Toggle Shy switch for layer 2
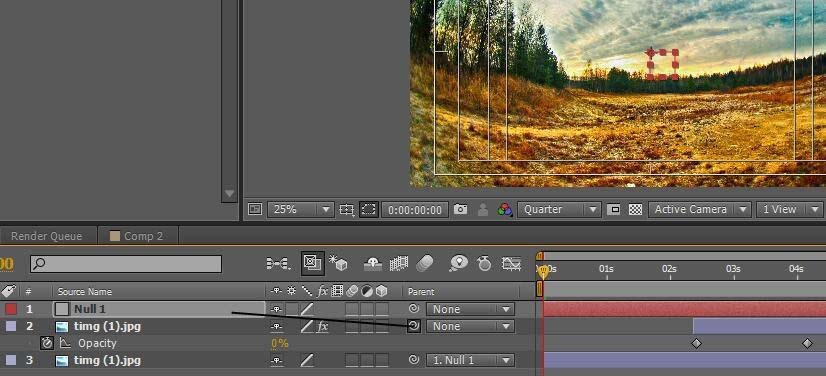 click(277, 326)
